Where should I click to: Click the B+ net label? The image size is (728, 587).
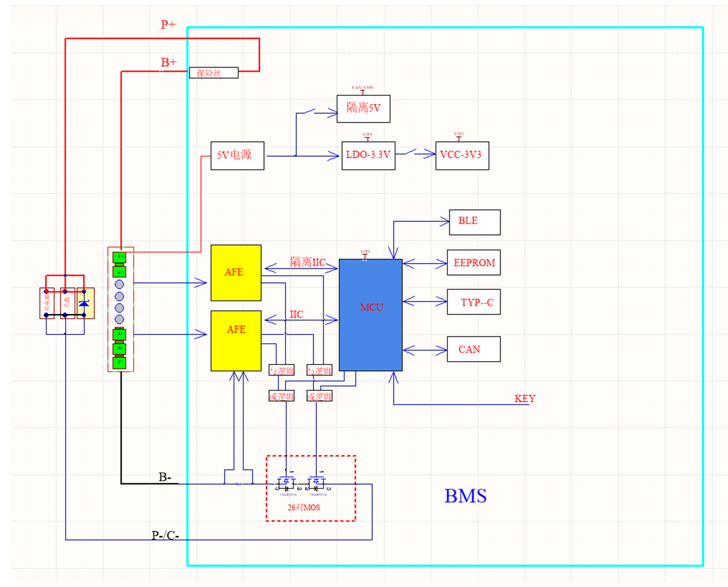(169, 62)
